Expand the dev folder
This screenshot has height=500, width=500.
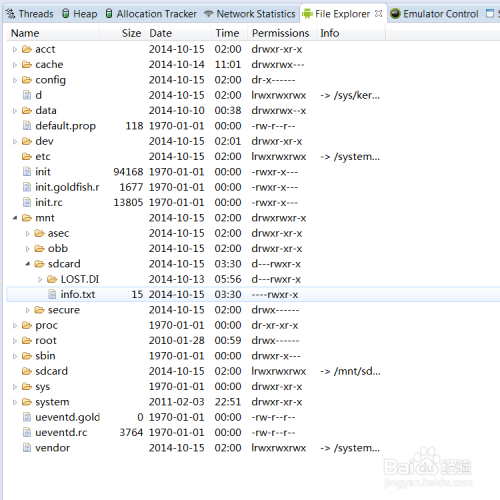(15, 142)
